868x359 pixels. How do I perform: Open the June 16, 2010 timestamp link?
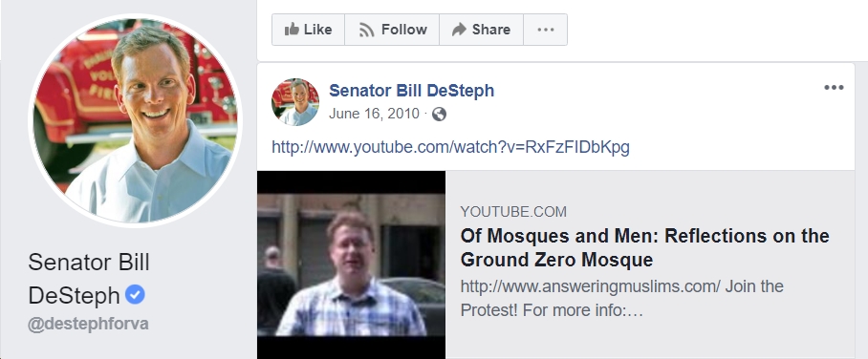pyautogui.click(x=374, y=114)
